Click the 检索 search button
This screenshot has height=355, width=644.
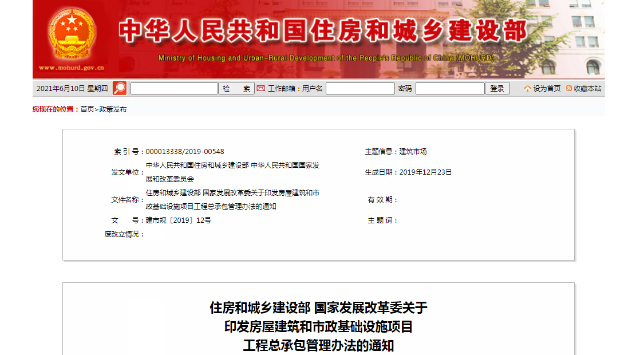236,88
